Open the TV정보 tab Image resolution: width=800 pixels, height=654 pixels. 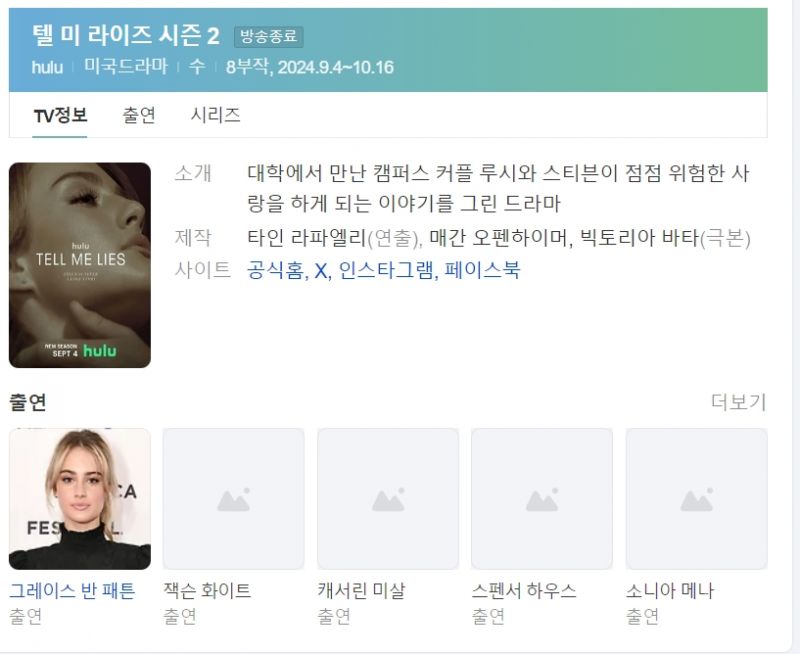pyautogui.click(x=60, y=115)
